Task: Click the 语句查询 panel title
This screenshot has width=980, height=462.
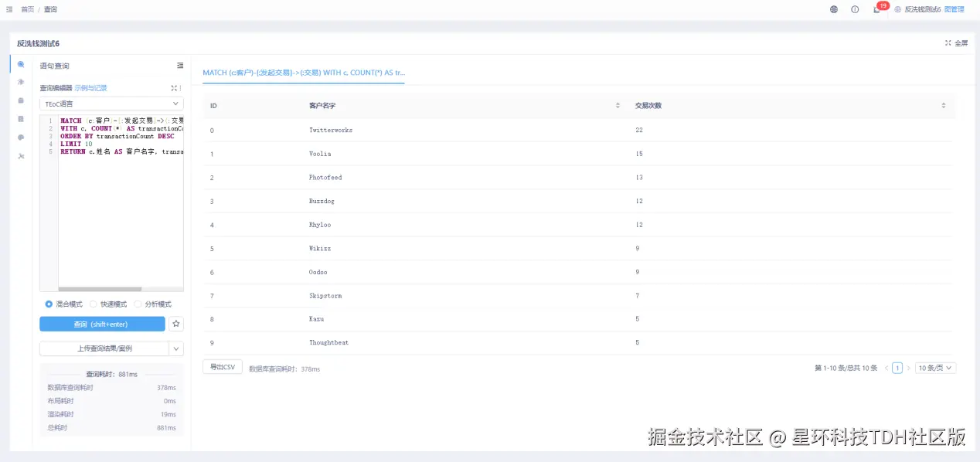Action: pyautogui.click(x=55, y=66)
